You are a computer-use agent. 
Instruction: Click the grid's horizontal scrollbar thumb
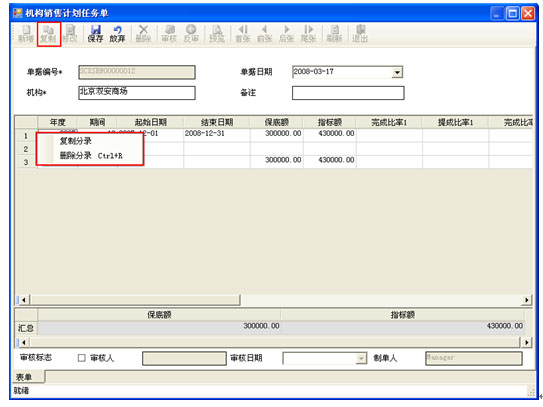point(135,300)
